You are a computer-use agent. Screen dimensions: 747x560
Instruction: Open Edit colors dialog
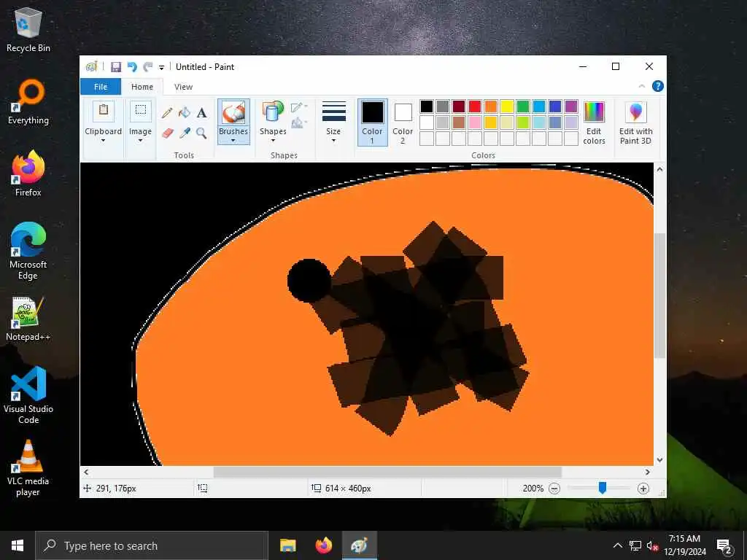[x=594, y=122]
